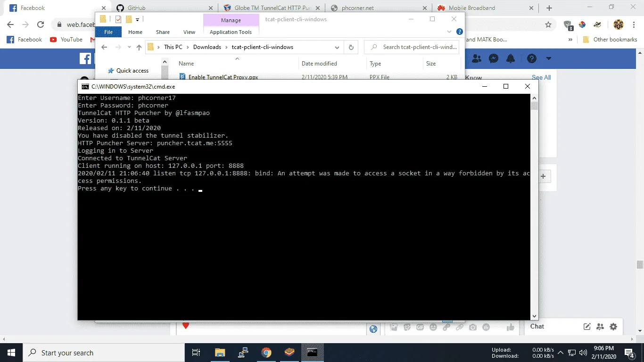Open the Chrome three-dot menu

pos(634,25)
